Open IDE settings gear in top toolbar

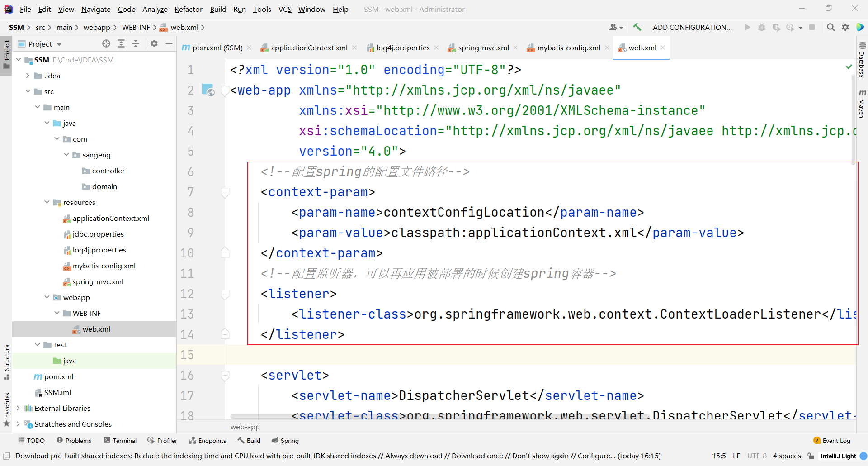pos(845,27)
